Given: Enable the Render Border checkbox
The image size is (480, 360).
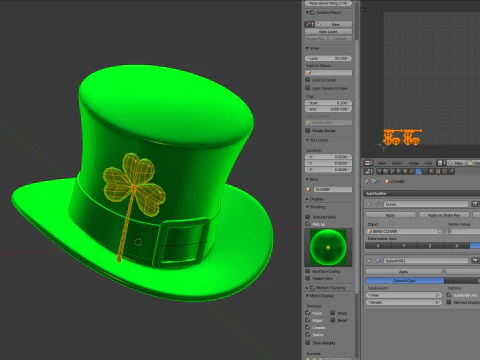Looking at the screenshot, I should point(308,130).
